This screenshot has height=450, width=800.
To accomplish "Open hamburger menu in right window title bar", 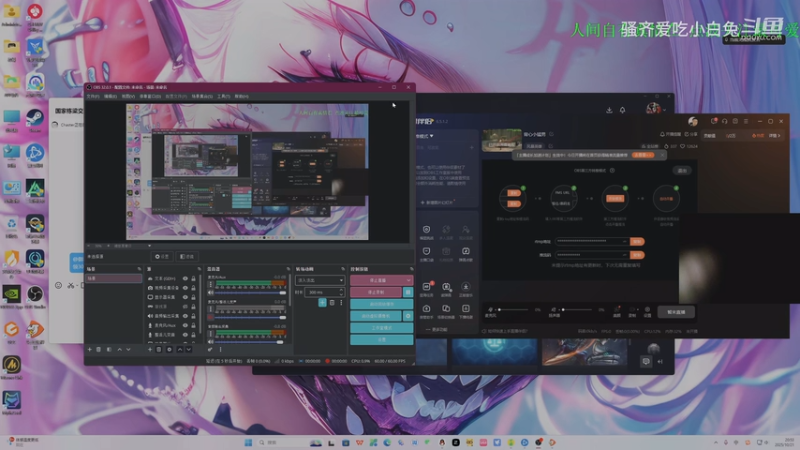I will 746,121.
